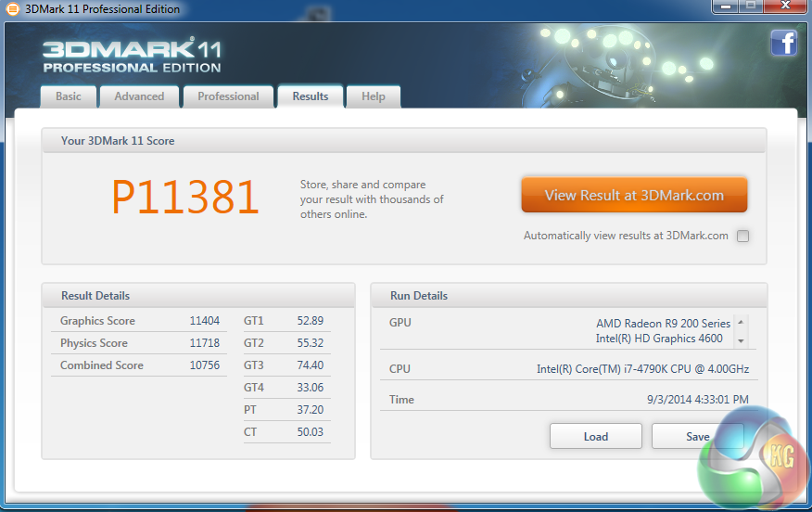Click the Physics Score label

click(94, 343)
